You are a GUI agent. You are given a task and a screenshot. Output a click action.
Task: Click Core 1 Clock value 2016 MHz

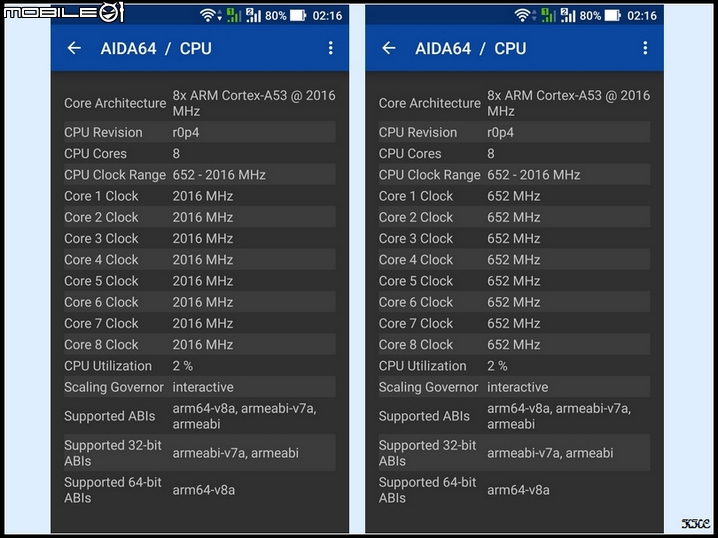[203, 196]
